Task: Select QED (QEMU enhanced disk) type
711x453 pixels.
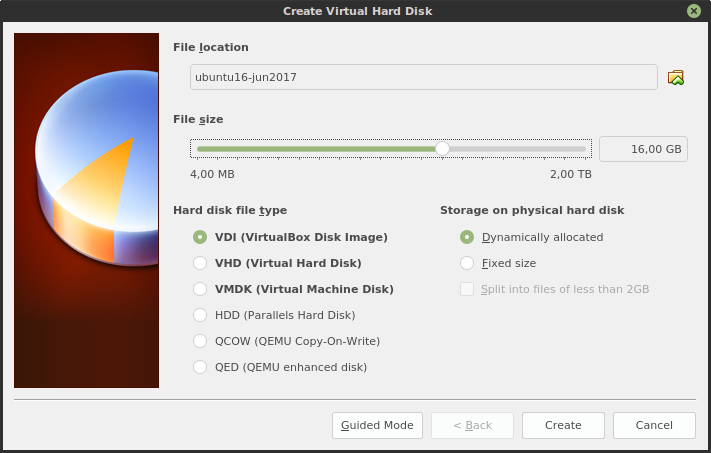Action: point(200,367)
